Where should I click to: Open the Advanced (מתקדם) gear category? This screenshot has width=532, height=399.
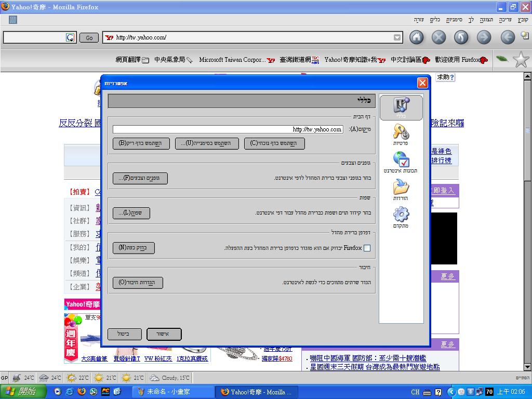point(401,218)
